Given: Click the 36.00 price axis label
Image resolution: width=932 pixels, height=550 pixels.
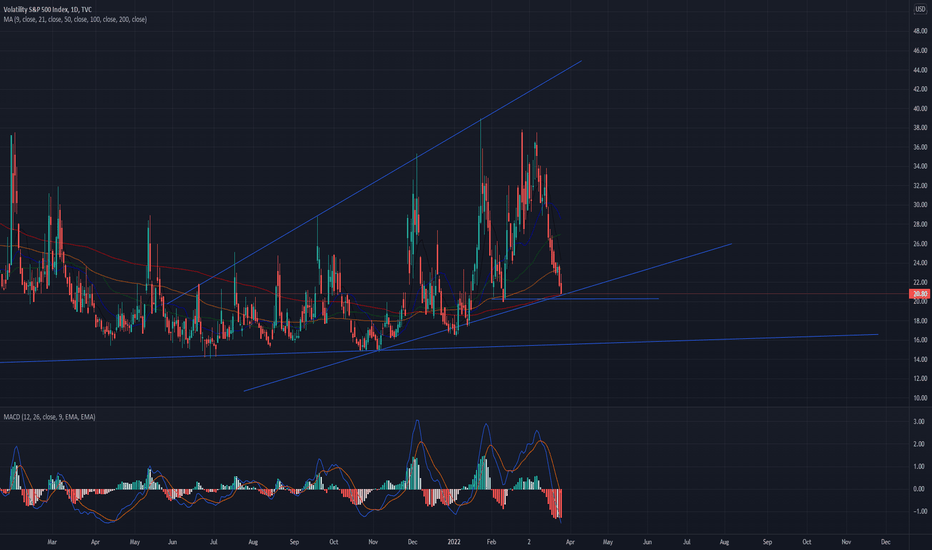Looking at the screenshot, I should point(920,147).
